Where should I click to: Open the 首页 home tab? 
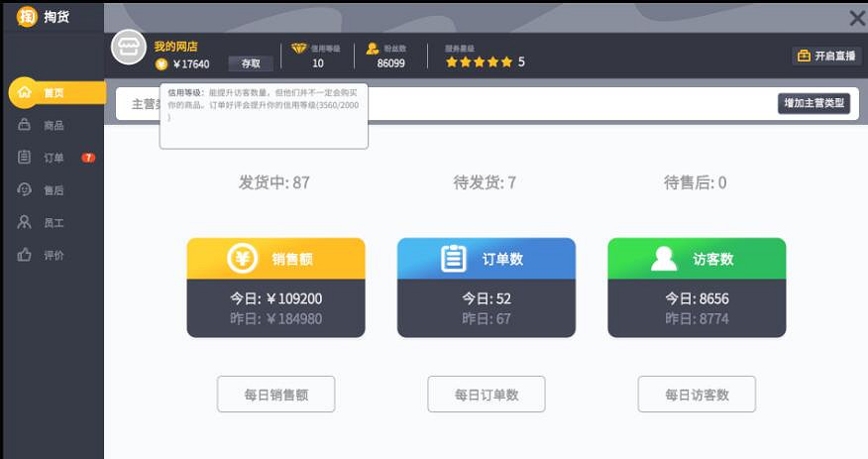54,93
